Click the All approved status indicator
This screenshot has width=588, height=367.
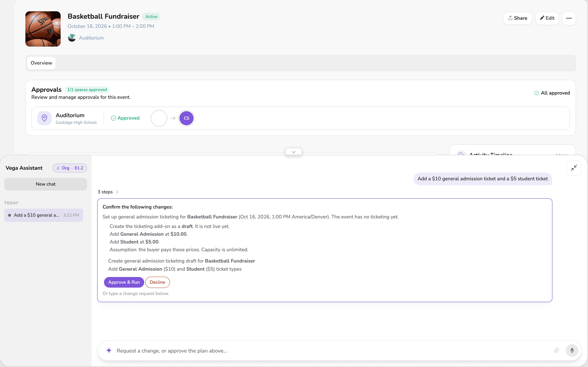pos(552,93)
